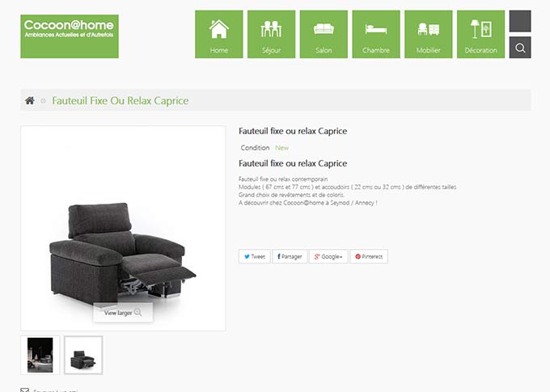550x392 pixels.
Task: Click the main armchair product image
Action: tap(123, 228)
